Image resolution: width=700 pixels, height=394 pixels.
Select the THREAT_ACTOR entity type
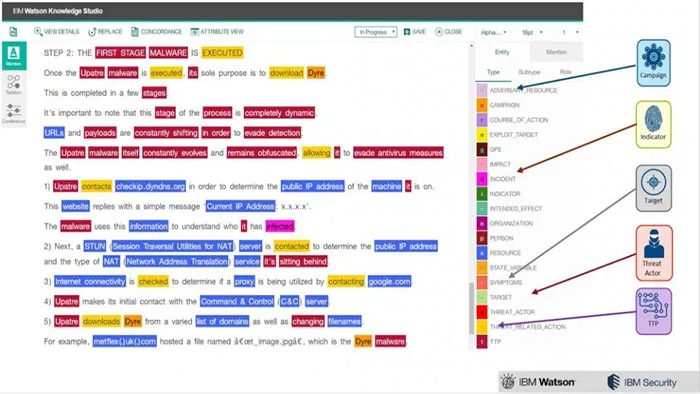click(512, 311)
